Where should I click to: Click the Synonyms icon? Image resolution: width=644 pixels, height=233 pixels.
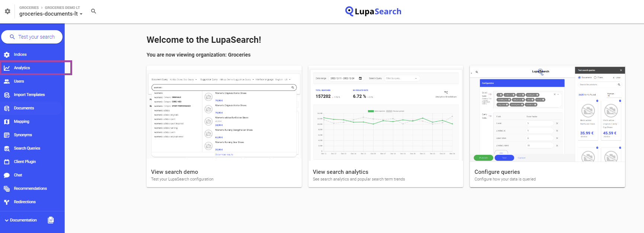click(x=7, y=135)
